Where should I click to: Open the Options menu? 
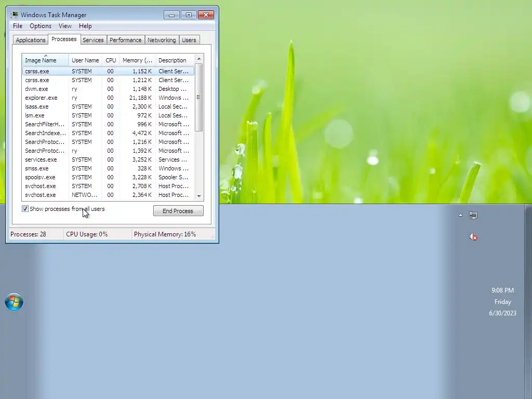(41, 26)
